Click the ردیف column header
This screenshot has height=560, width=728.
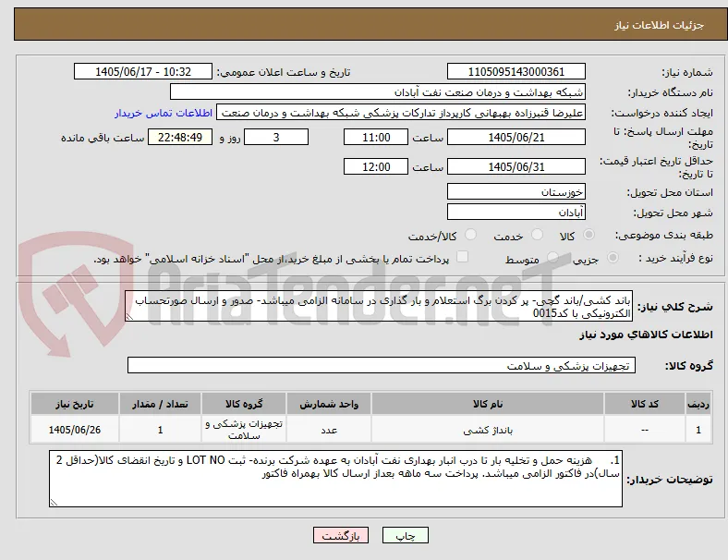point(698,404)
